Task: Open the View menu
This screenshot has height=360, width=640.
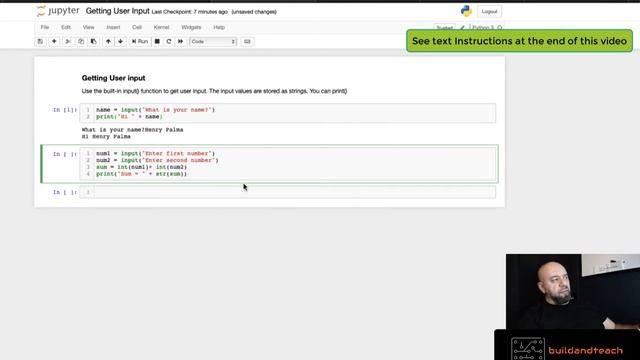Action: 89,27
